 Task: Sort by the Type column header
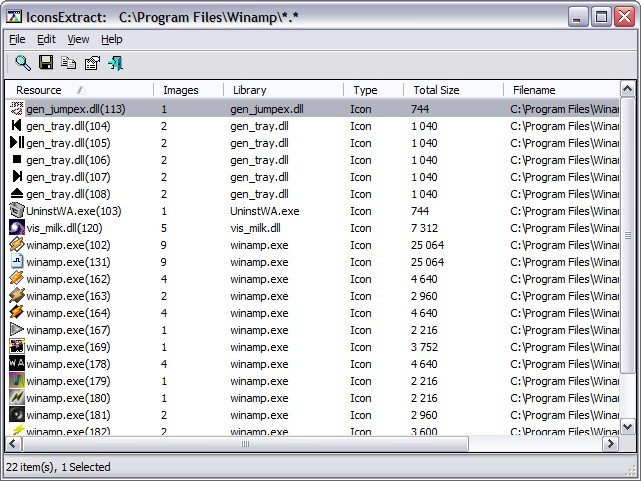[373, 90]
